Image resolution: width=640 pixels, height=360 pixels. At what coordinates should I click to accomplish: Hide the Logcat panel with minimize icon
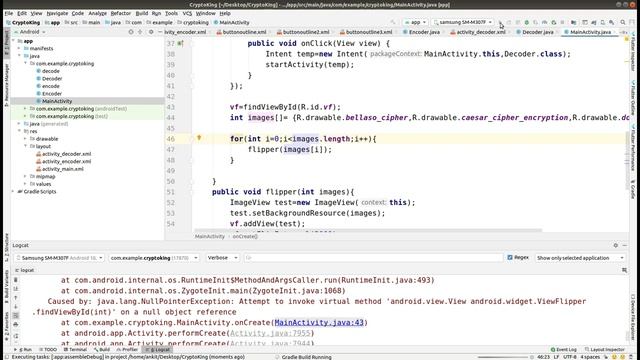tap(624, 245)
